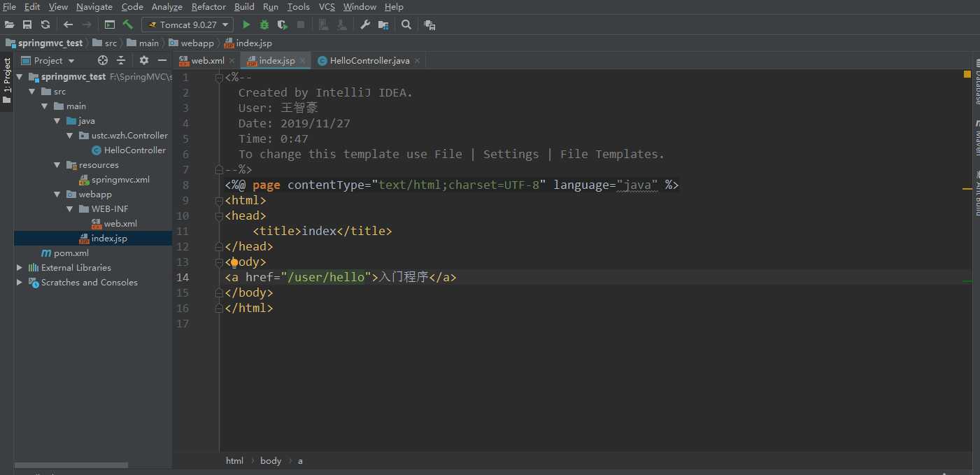This screenshot has height=475, width=980.
Task: Click the gray Stop square icon
Action: (x=301, y=24)
